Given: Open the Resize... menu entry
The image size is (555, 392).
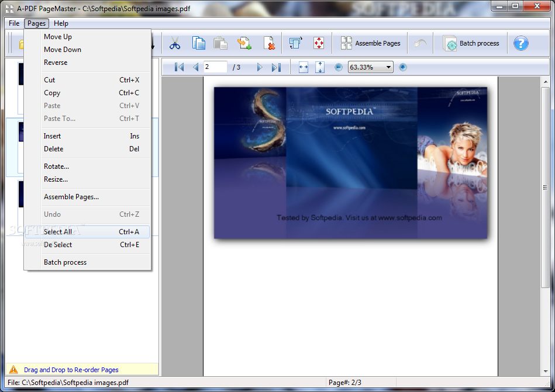Looking at the screenshot, I should click(87, 179).
